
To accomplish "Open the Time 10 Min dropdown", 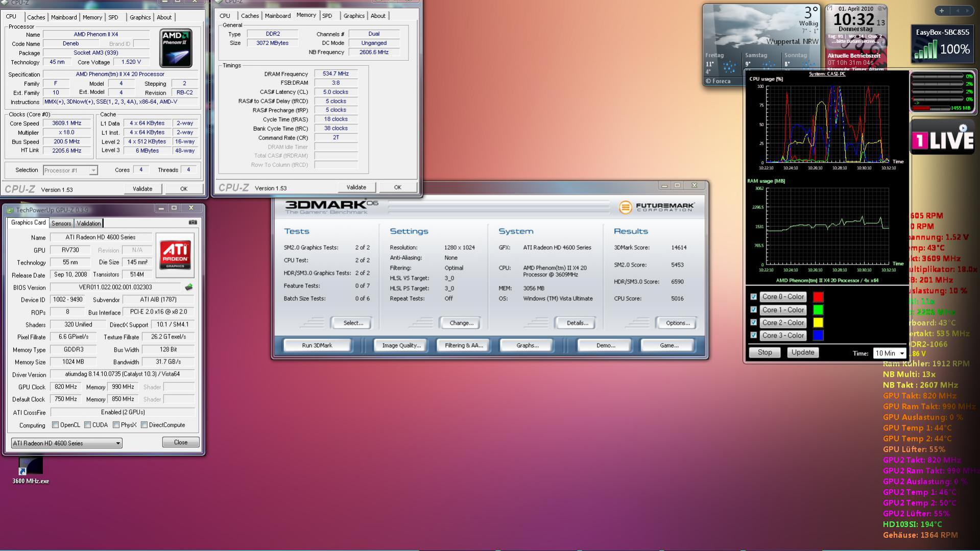I will pos(890,353).
